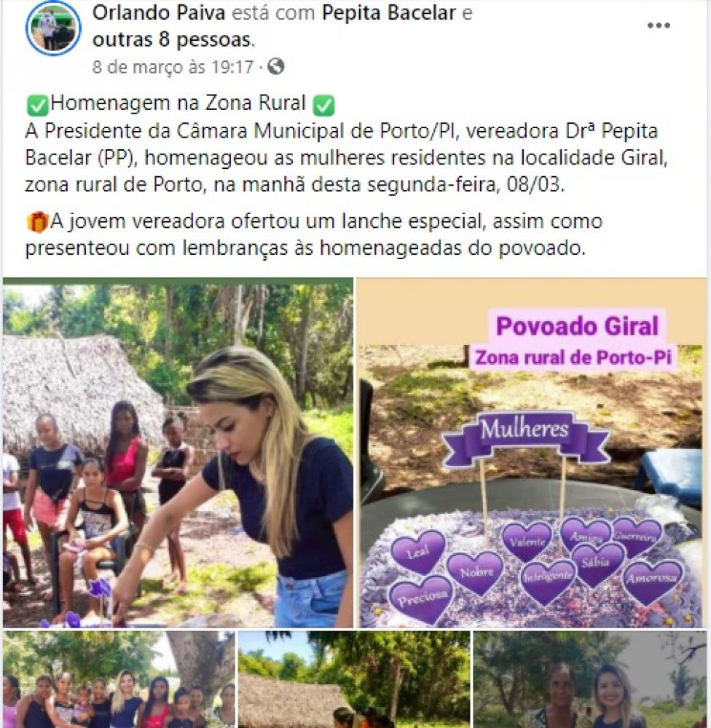This screenshot has height=728, width=711.
Task: Click Orlando Paiva's round profile picture
Action: (53, 28)
